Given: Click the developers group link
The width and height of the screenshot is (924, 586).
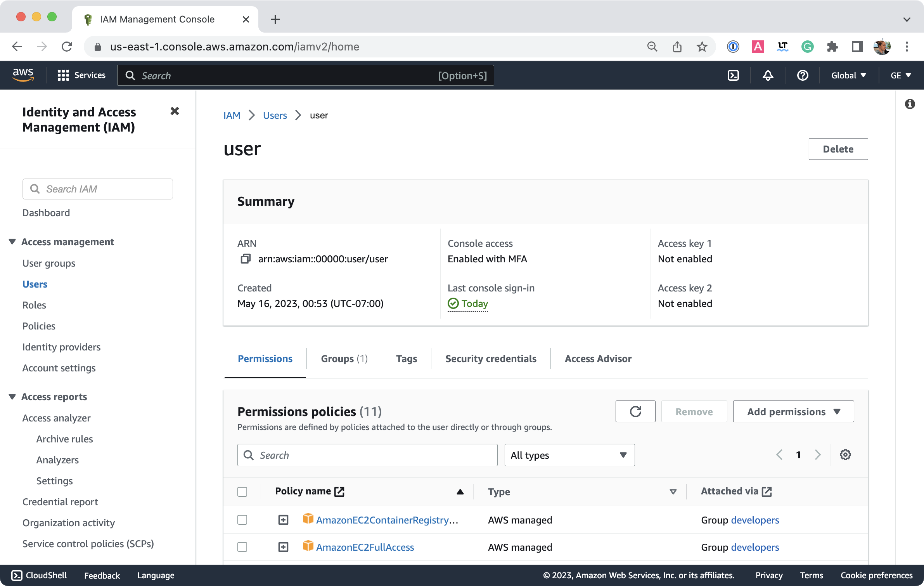Looking at the screenshot, I should click(755, 519).
